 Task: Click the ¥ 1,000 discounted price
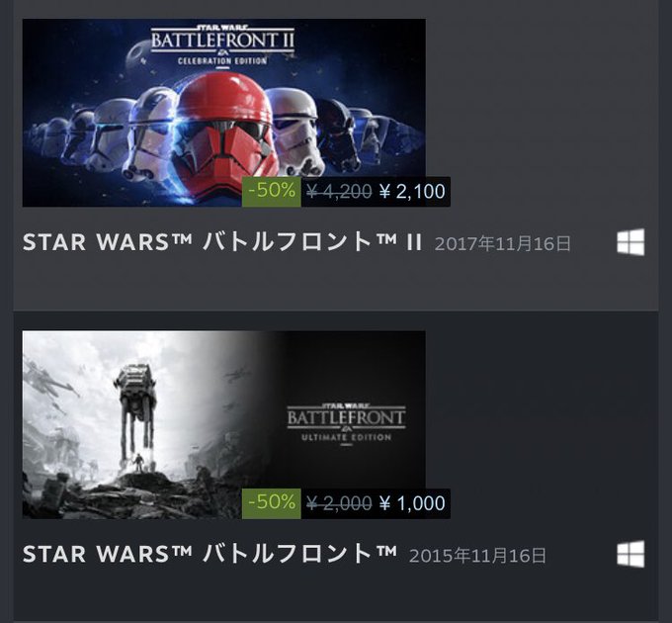412,503
